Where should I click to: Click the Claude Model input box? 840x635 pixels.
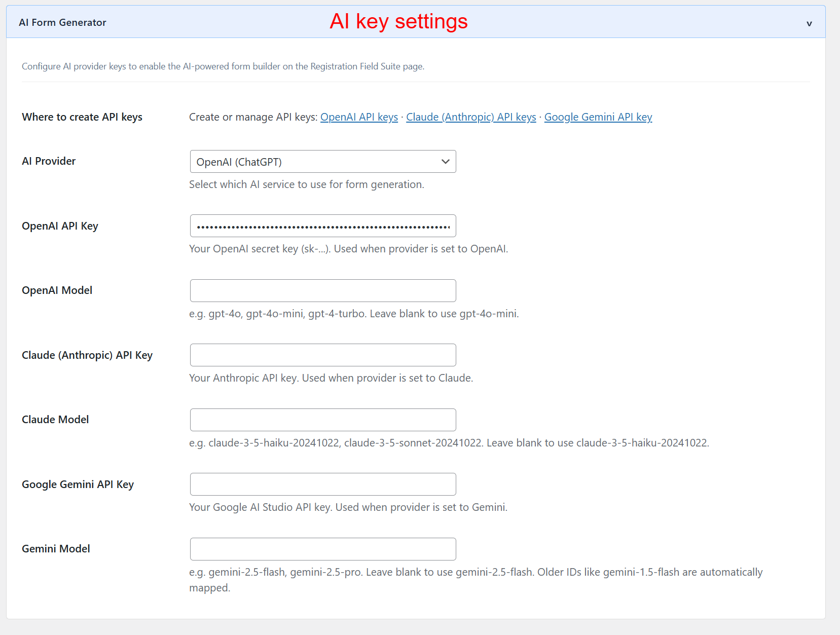click(x=322, y=420)
